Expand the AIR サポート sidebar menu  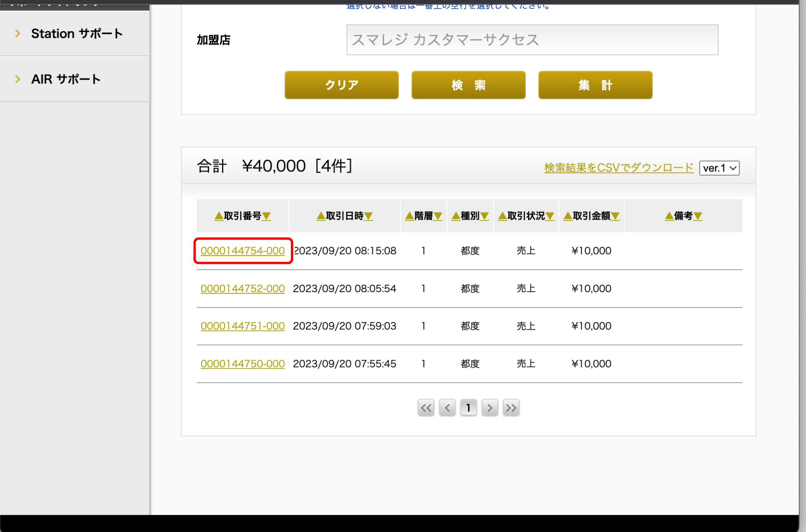(75, 79)
